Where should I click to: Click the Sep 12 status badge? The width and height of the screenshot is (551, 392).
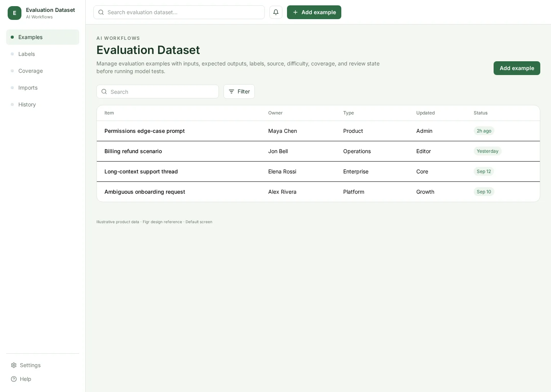(484, 171)
